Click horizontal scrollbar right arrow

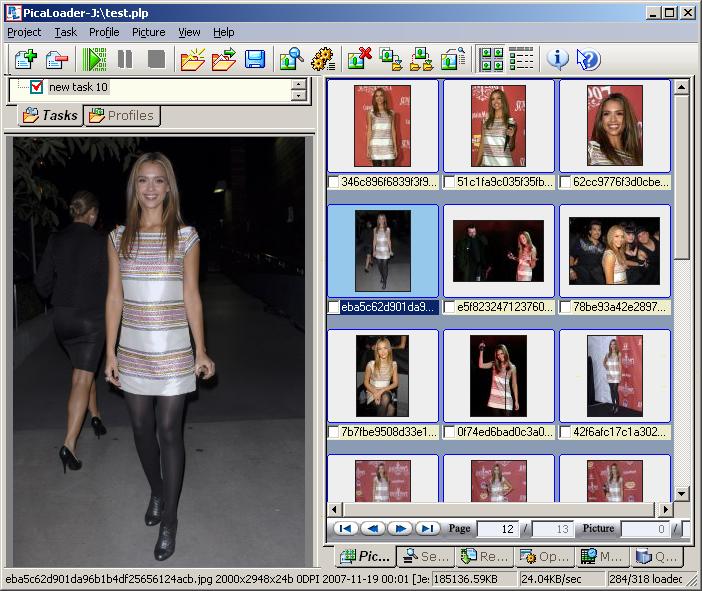(x=666, y=509)
